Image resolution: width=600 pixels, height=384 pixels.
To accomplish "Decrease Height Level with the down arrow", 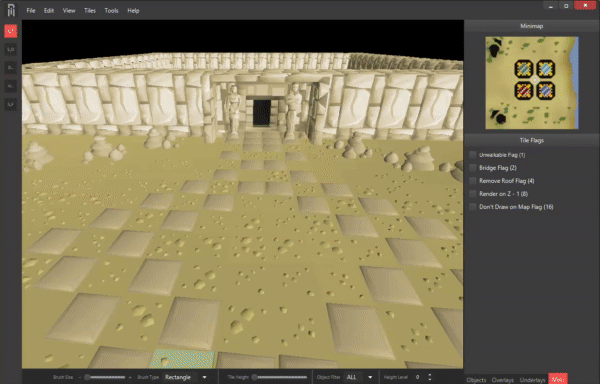I will pos(430,379).
